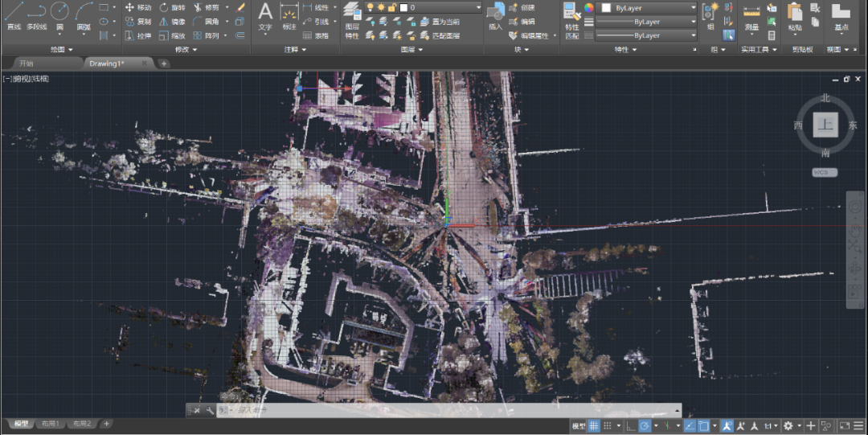
Task: Toggle annotation visibility in status bar
Action: pos(727,425)
